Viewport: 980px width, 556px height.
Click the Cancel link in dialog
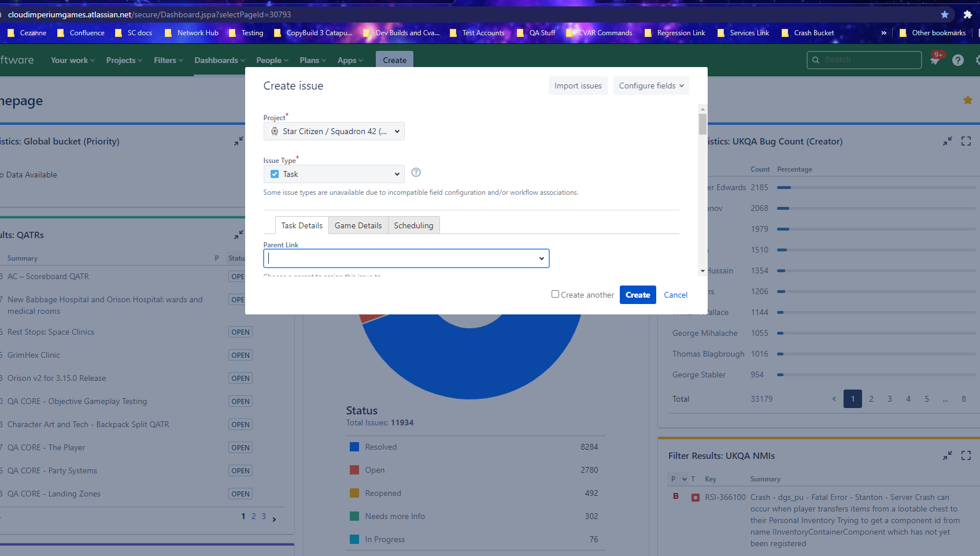coord(675,295)
